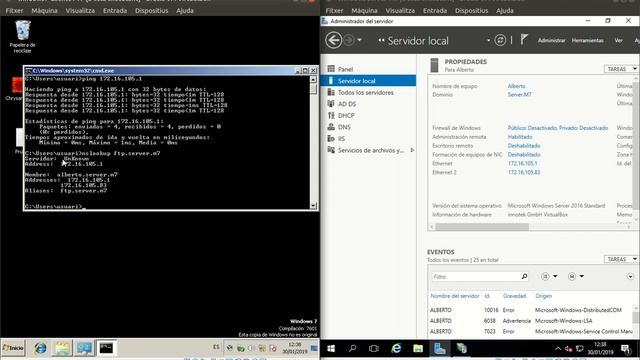Open Server Manager icon in Server taskbar

click(x=439, y=349)
